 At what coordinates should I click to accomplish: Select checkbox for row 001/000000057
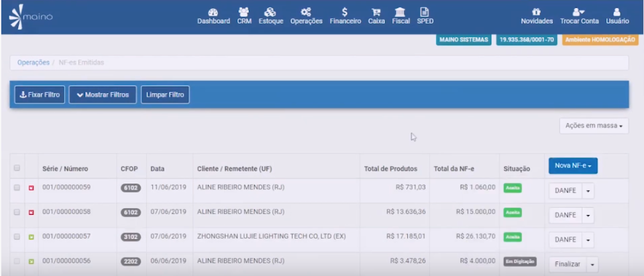point(17,238)
